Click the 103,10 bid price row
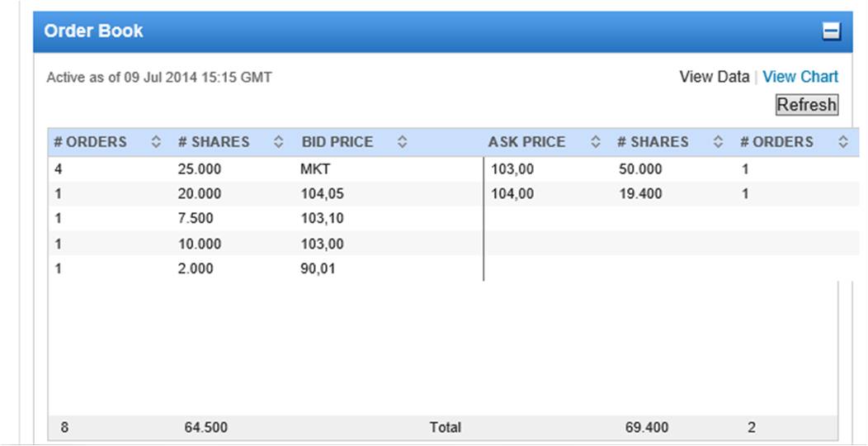868x446 pixels. 322,219
